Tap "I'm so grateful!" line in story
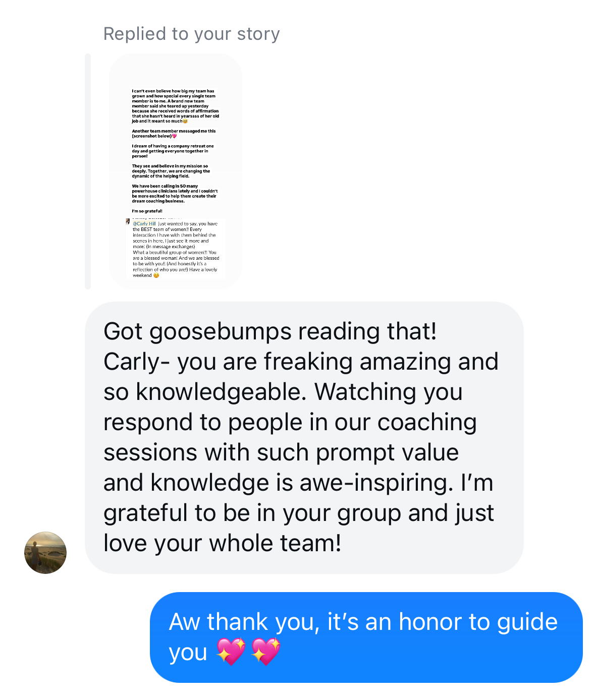 147,211
